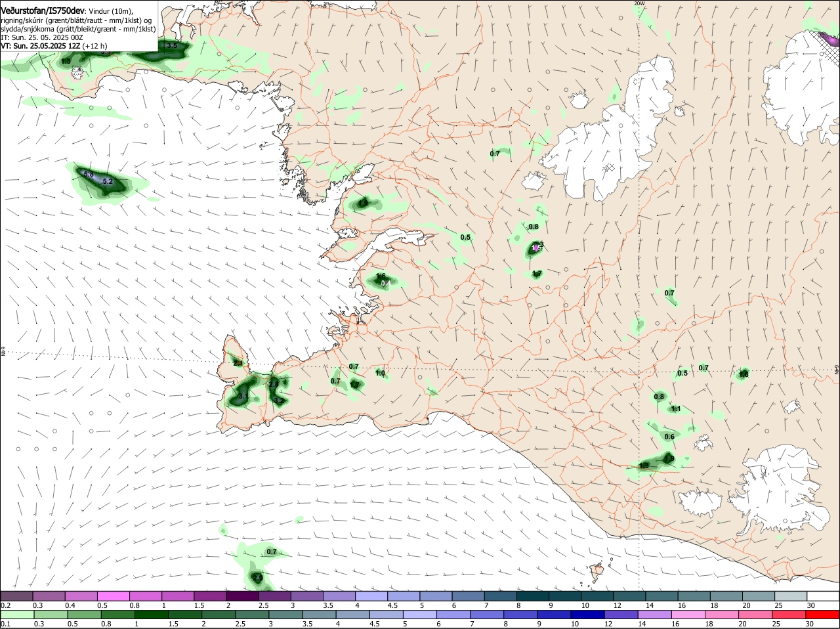Viewport: 840px width, 629px height.
Task: Click the 3.1 precipitation value on the peninsula
Action: point(243,397)
